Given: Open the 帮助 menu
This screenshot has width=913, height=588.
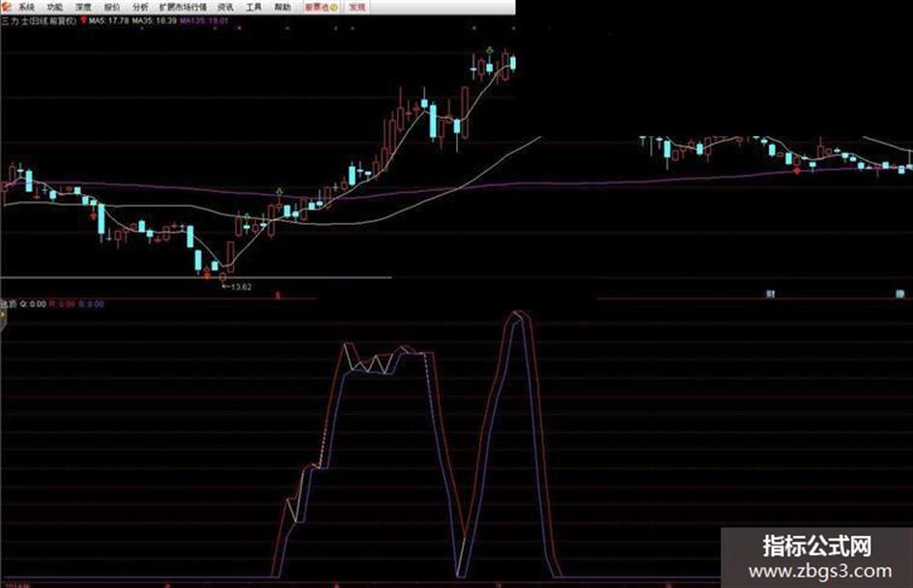Looking at the screenshot, I should pyautogui.click(x=282, y=7).
